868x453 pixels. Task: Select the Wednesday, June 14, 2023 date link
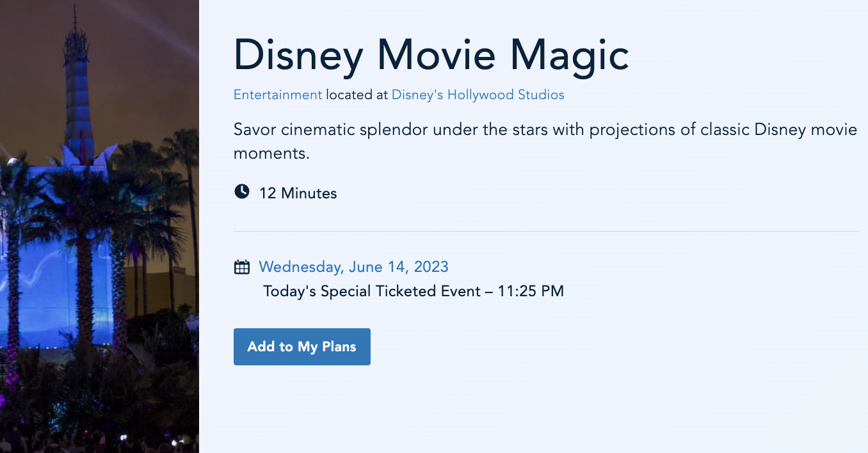(x=353, y=267)
